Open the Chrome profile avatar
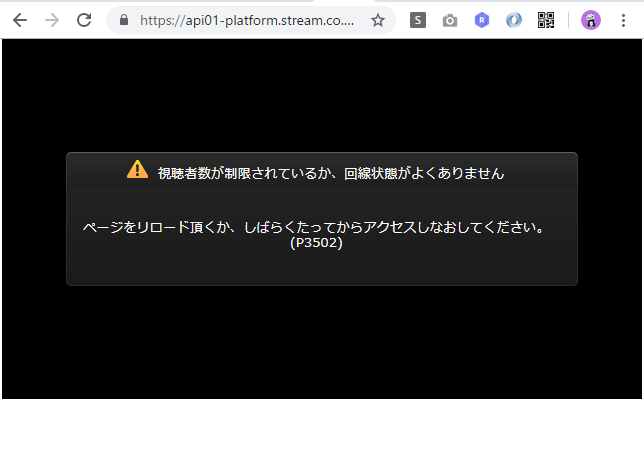 tap(591, 20)
